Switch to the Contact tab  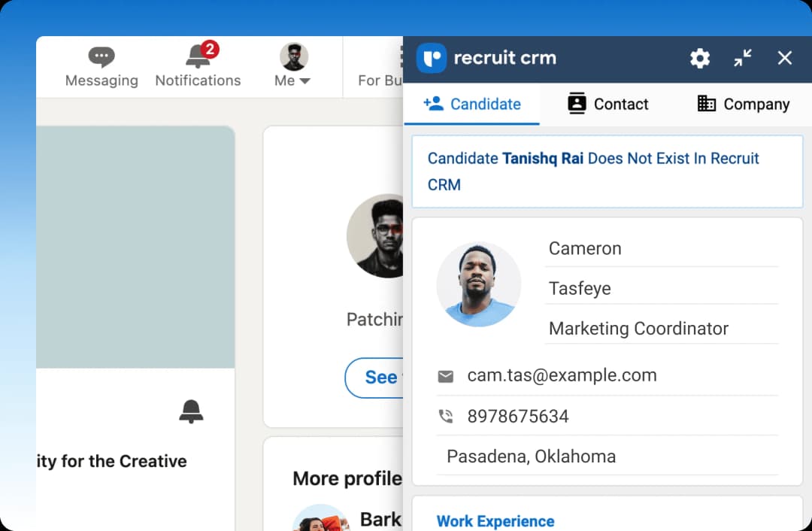point(607,104)
